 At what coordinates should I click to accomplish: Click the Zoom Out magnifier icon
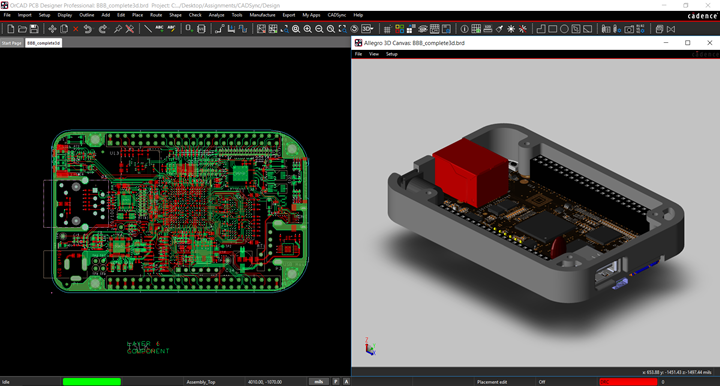coord(319,29)
